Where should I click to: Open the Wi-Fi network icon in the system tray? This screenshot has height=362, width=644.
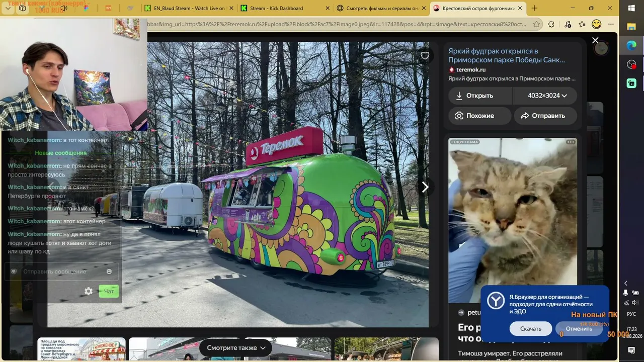pos(626,303)
